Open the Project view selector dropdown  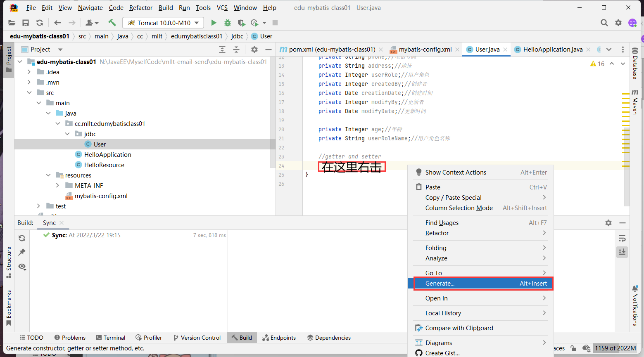[60, 50]
